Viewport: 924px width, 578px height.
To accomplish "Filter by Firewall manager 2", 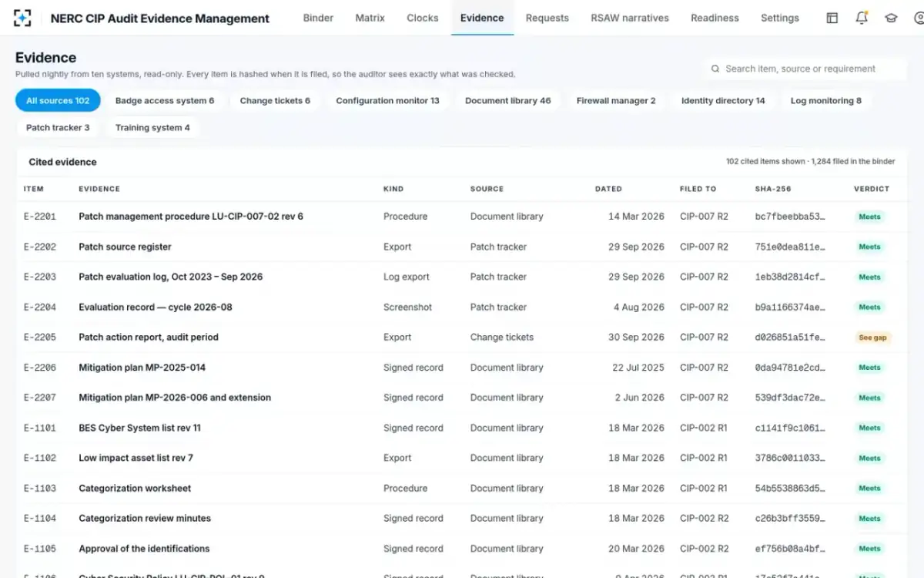I will point(616,100).
